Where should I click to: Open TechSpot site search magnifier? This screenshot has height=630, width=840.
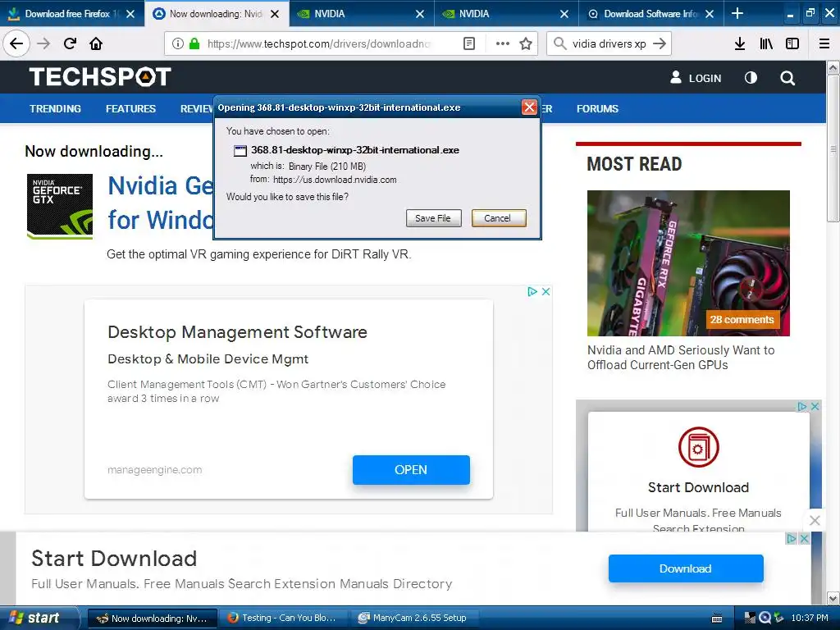(787, 78)
